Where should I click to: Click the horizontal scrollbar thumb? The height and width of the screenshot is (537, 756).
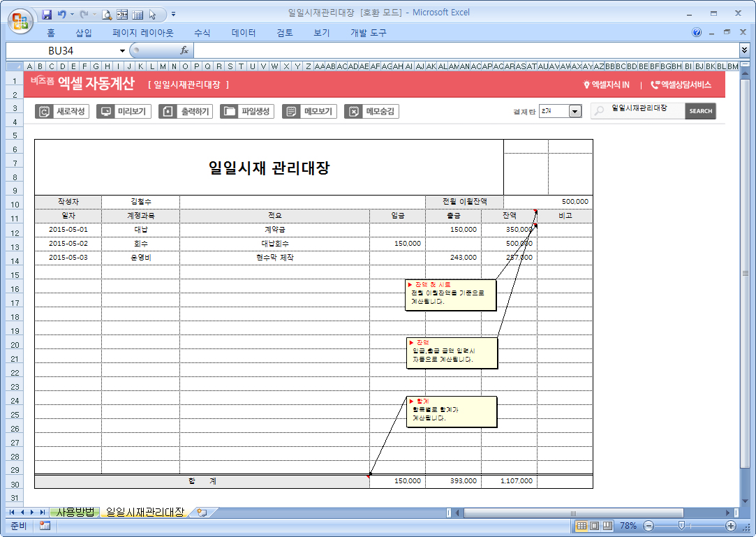(x=573, y=513)
